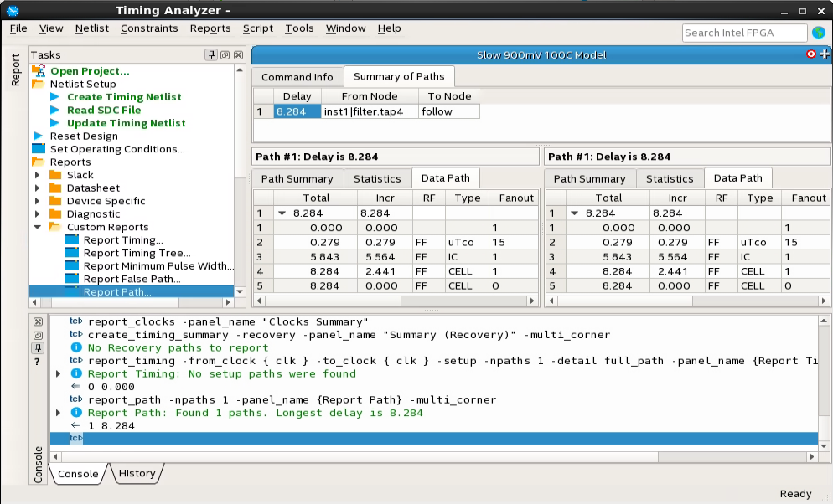Click the globe icon beside the search box

coord(818,33)
